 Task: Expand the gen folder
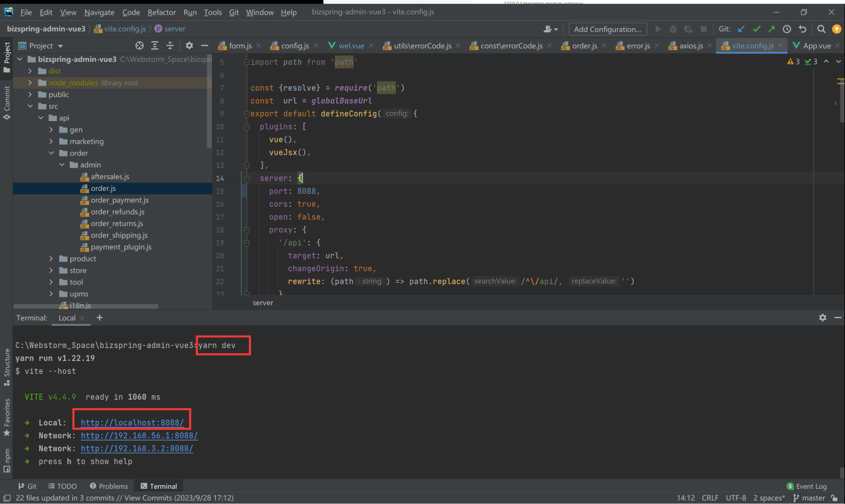click(51, 130)
